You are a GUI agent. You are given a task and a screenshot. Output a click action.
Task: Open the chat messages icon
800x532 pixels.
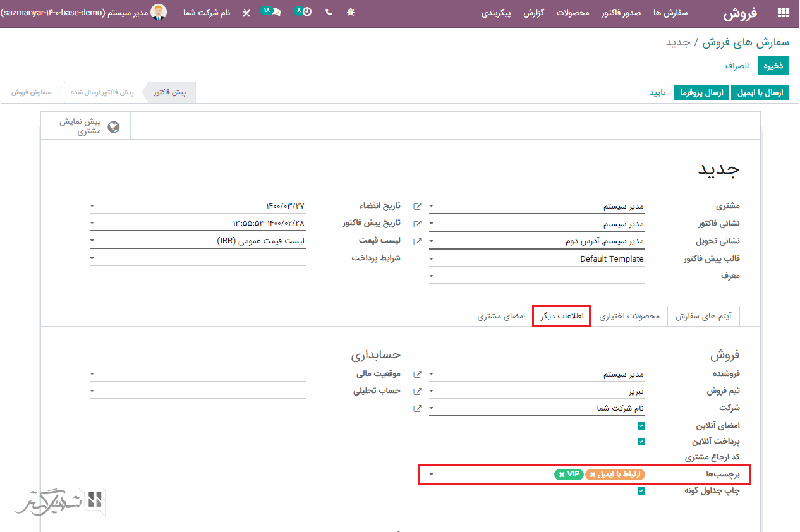(x=276, y=12)
